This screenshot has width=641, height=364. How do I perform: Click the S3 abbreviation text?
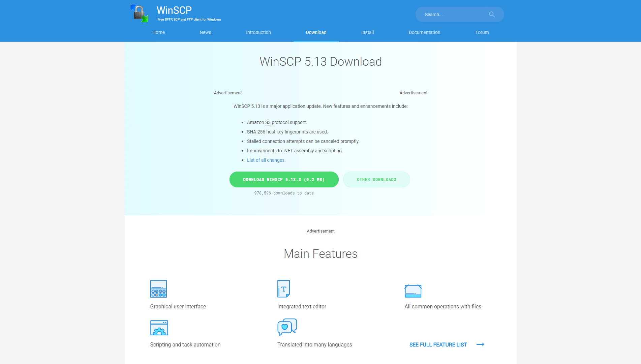pos(268,122)
